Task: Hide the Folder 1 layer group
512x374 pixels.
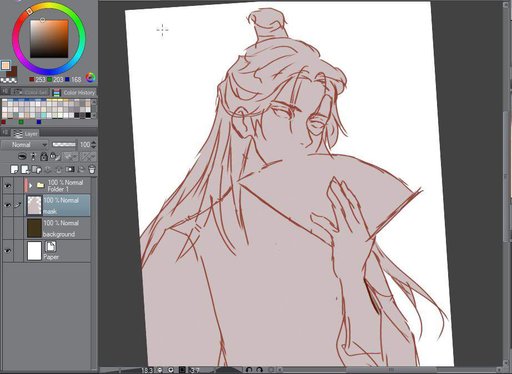Action: pos(8,186)
